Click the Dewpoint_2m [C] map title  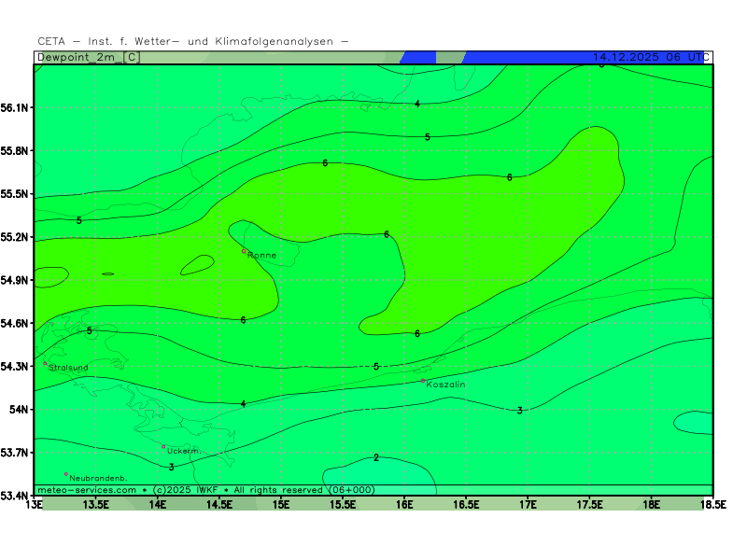(x=89, y=57)
